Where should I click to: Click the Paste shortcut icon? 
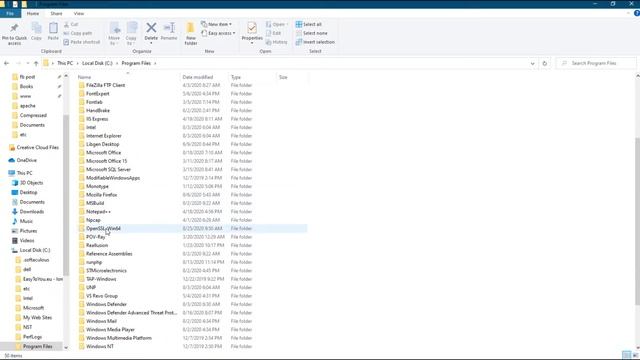click(x=66, y=42)
